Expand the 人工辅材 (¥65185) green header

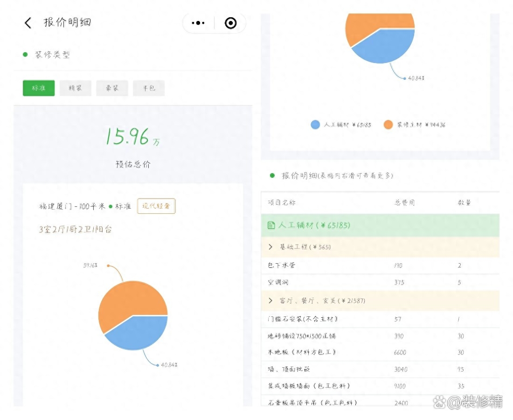click(380, 225)
